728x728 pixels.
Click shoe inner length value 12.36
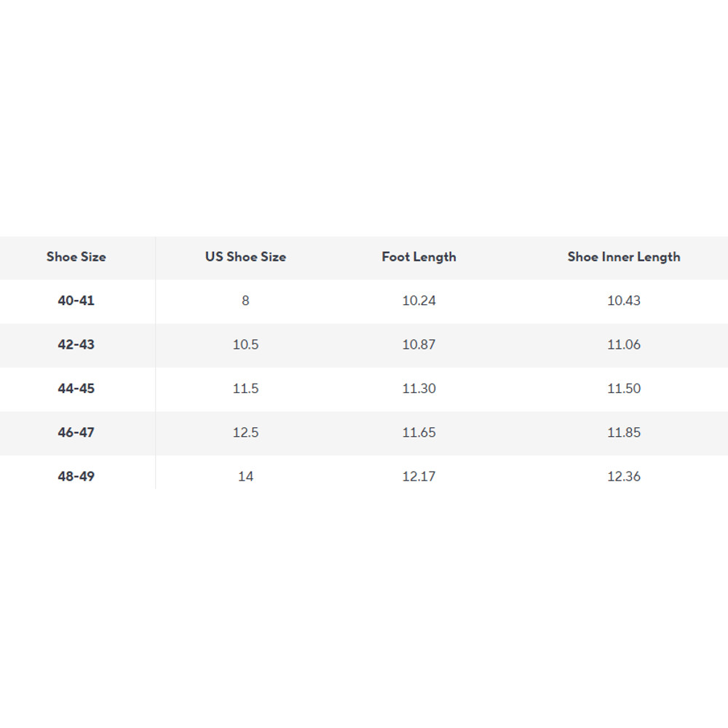click(624, 476)
